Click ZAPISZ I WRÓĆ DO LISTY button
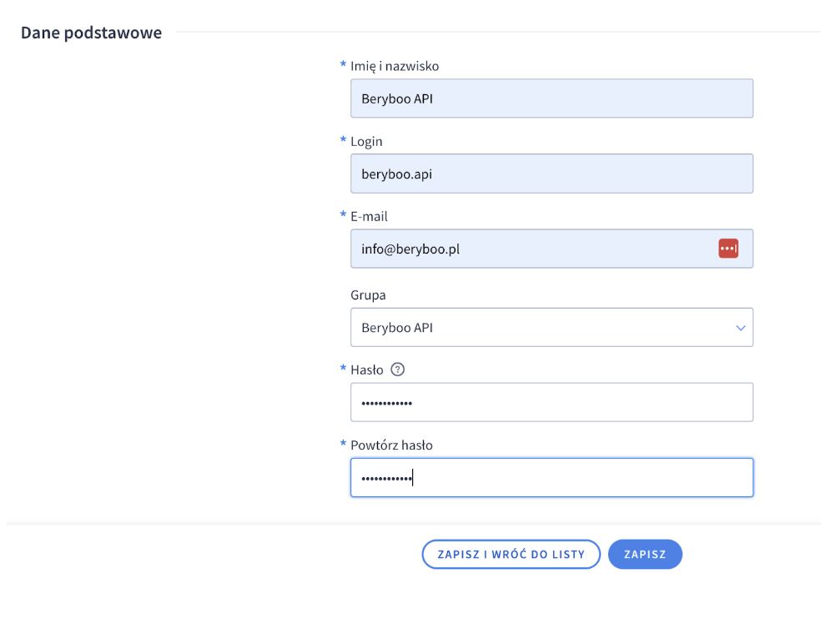 coord(511,555)
